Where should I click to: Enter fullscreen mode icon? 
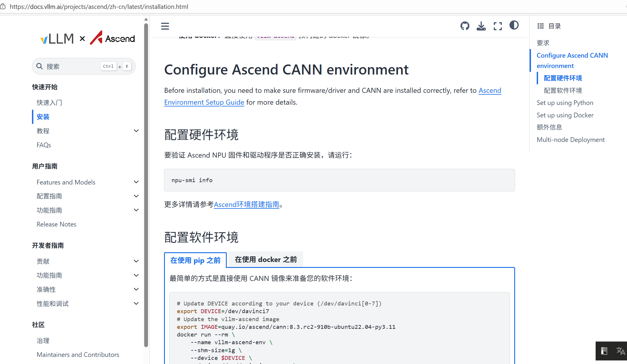[498, 26]
